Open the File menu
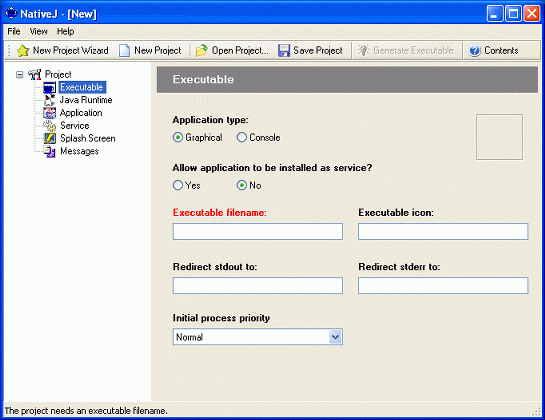 (14, 32)
